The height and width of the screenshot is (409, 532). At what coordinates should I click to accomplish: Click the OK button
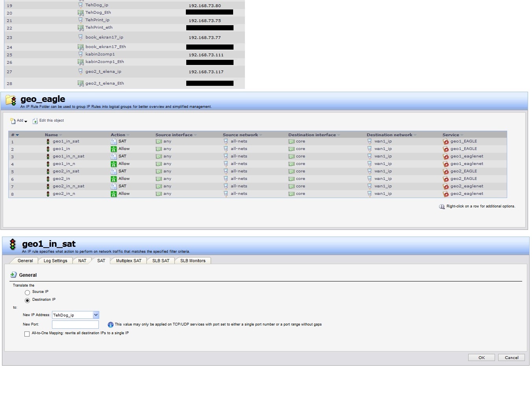(482, 357)
